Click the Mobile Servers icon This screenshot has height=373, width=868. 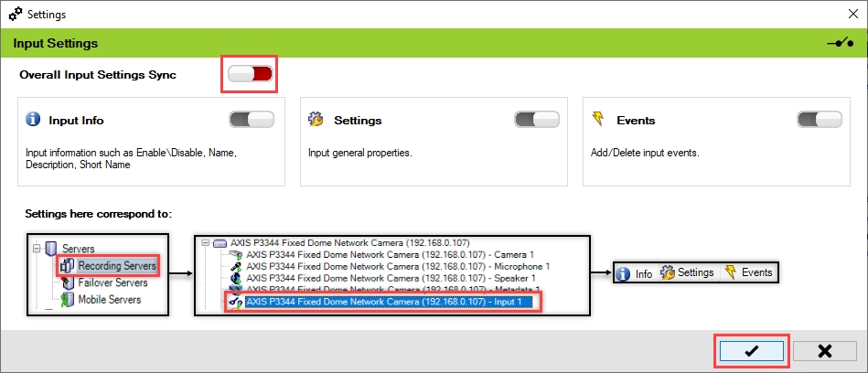67,299
